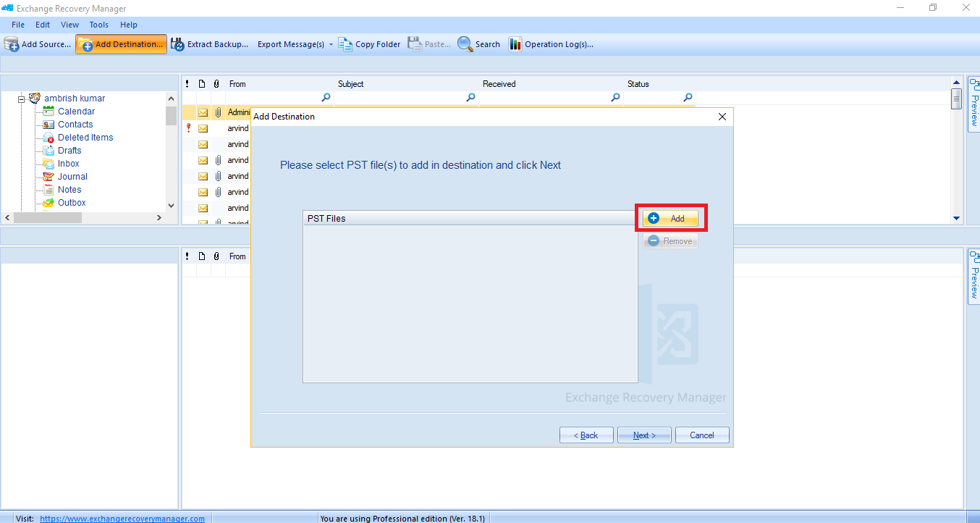Click the up arrow of the folder tree scrollbar
Image resolution: width=980 pixels, height=523 pixels.
(171, 99)
